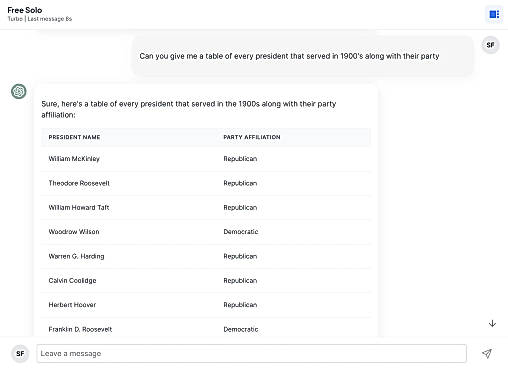Click Republican in the Warren G. Harding row
Screen dimensions: 508x368
click(x=240, y=256)
